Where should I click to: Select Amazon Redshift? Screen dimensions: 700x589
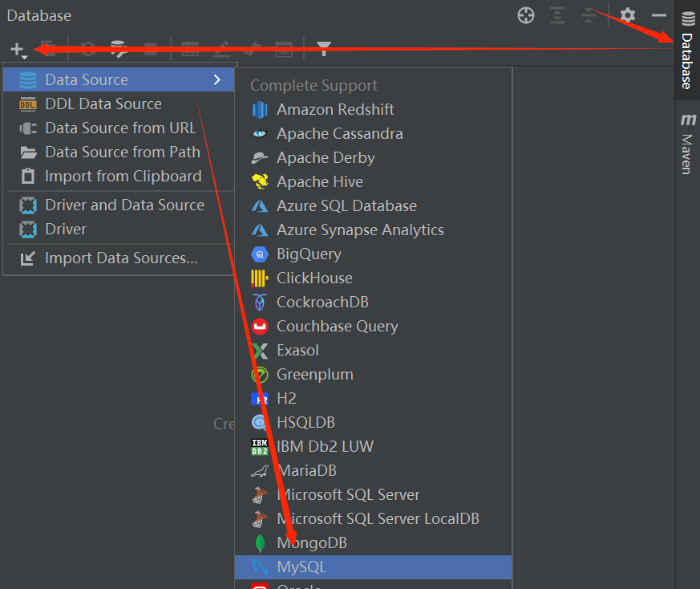373,109
